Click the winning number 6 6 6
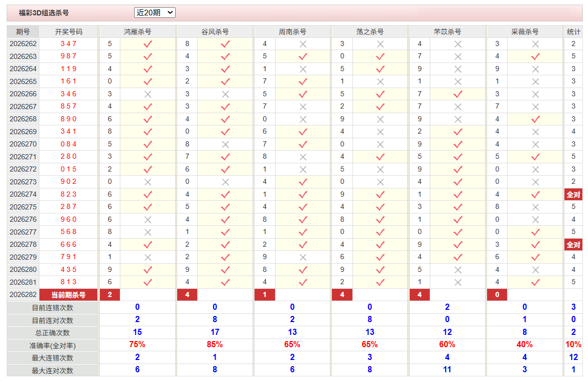Image resolution: width=588 pixels, height=382 pixels. coord(69,244)
